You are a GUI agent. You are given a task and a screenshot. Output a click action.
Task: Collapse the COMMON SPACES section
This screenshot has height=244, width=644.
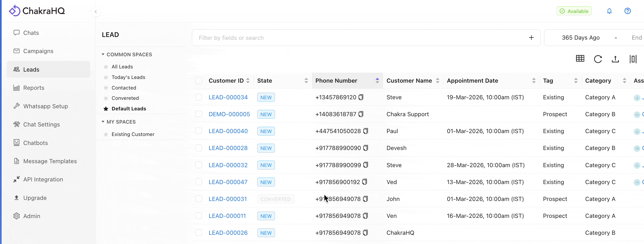[x=103, y=54]
